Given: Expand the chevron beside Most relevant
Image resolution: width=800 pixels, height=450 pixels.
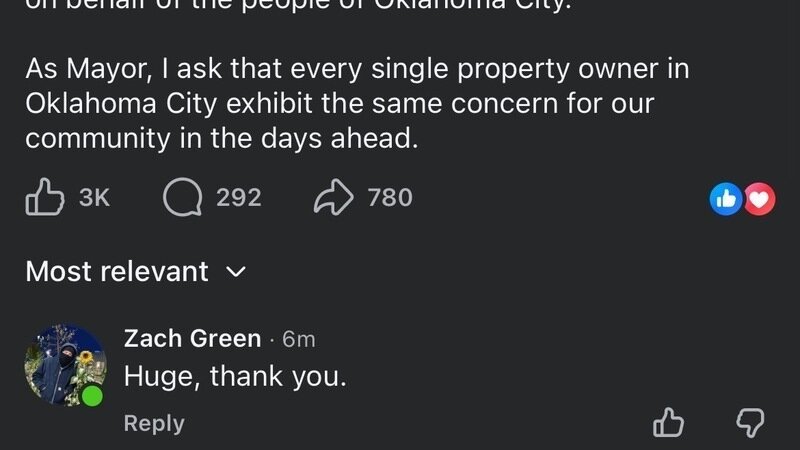Looking at the screenshot, I should (x=236, y=271).
